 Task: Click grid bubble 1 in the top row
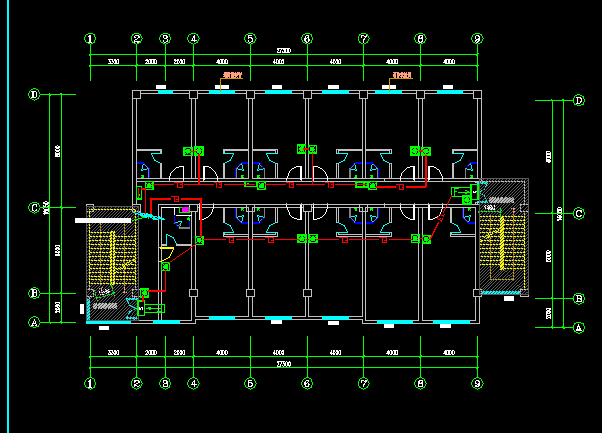[90, 39]
